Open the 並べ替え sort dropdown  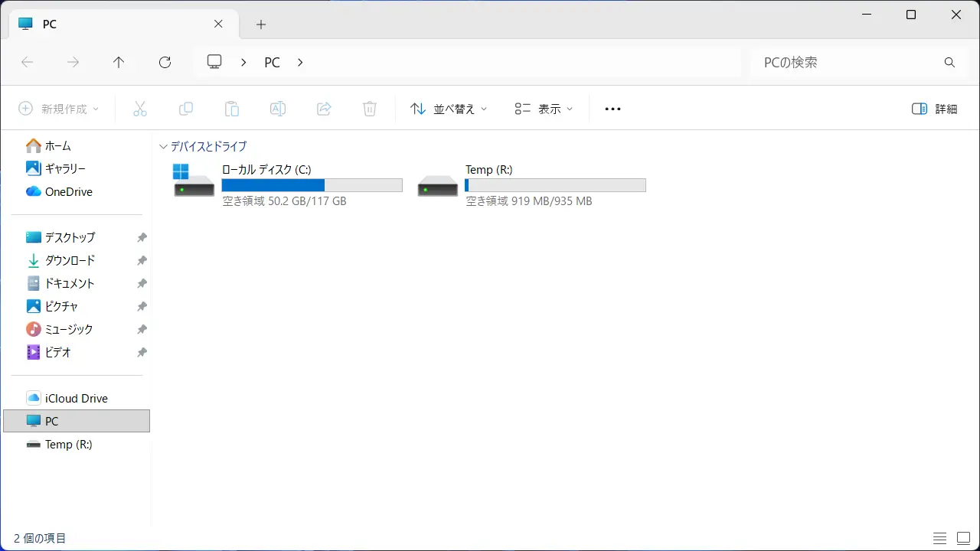(449, 109)
